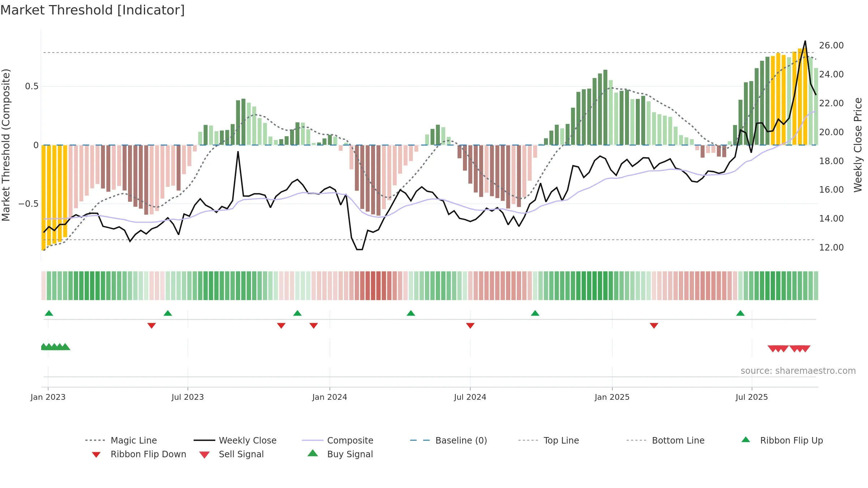868x488 pixels.
Task: Click the ribbon flip down marker near Feb 2025
Action: point(654,326)
